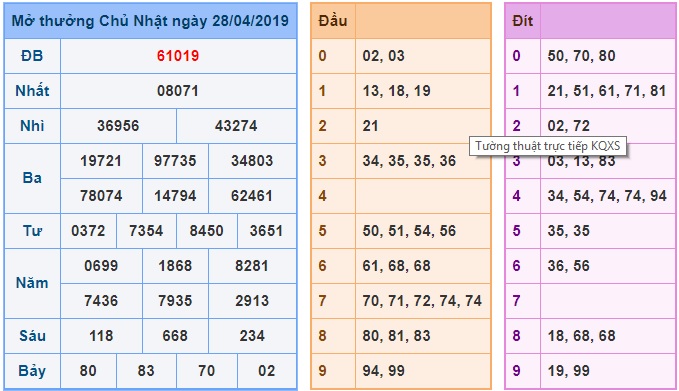Screen dimensions: 679x391
Task: Click third prize number 19721
Action: coord(101,161)
